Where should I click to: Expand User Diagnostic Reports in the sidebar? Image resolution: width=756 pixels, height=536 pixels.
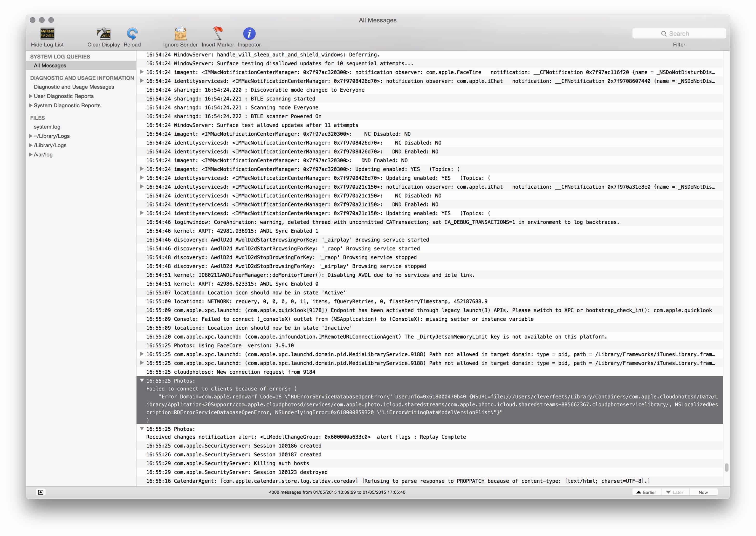pos(31,96)
